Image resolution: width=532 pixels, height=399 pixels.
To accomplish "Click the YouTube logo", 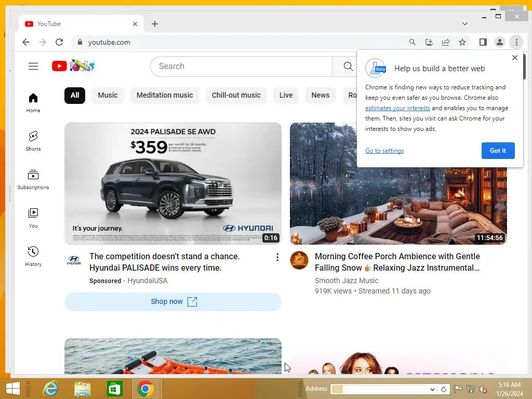I will 73,66.
